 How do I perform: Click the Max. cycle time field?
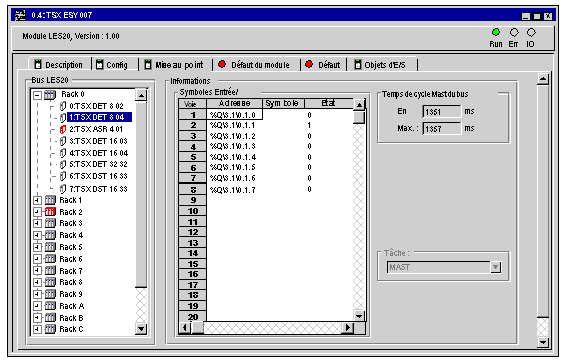click(442, 128)
